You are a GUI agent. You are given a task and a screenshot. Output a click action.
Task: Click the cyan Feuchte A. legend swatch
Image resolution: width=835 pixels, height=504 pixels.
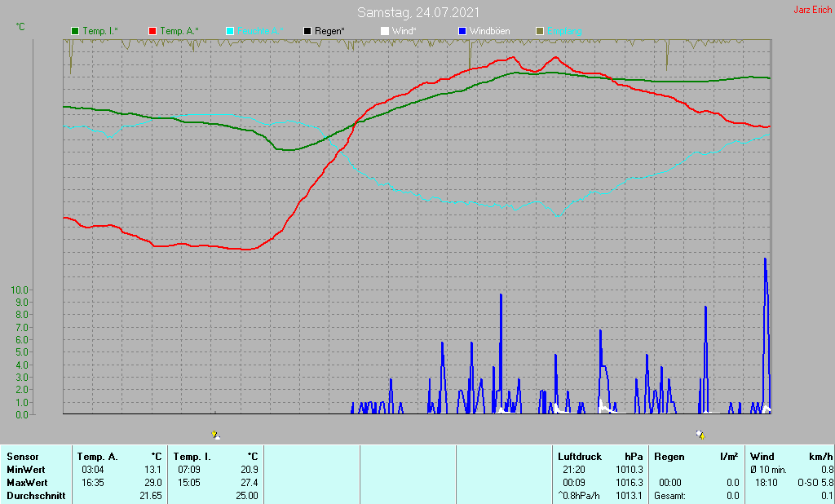[230, 32]
